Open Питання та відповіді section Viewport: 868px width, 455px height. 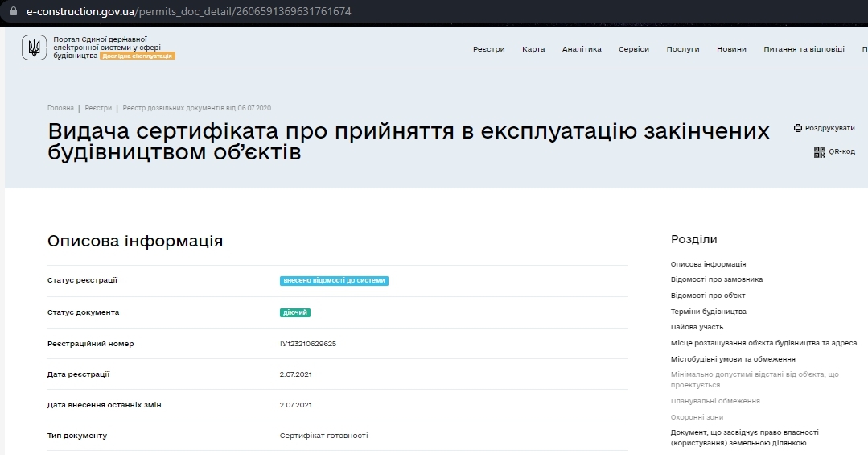click(x=804, y=49)
